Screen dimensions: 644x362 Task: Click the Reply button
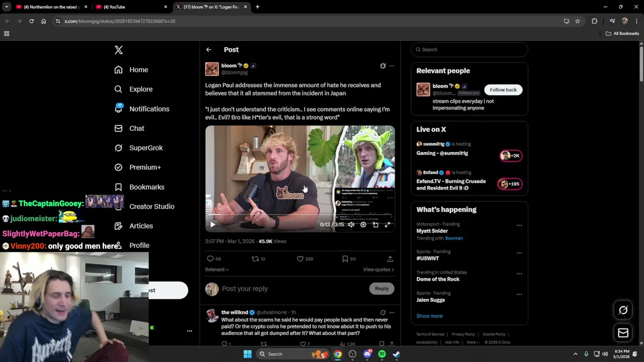pyautogui.click(x=382, y=289)
